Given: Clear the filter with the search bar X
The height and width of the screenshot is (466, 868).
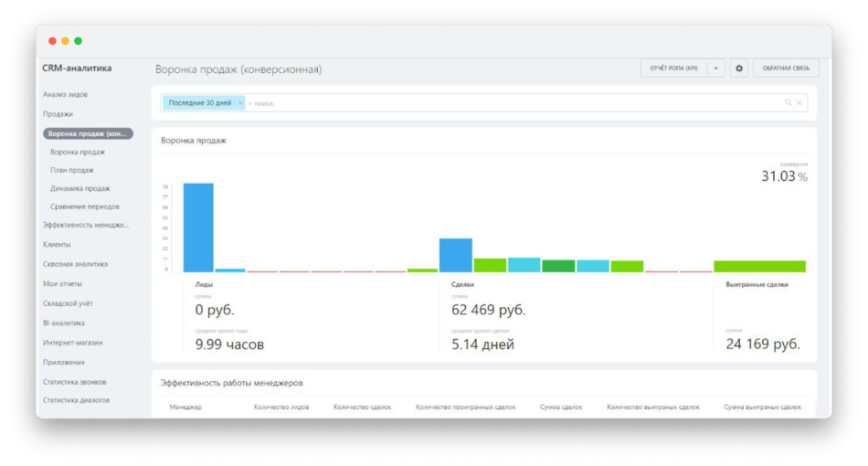Looking at the screenshot, I should (x=799, y=103).
